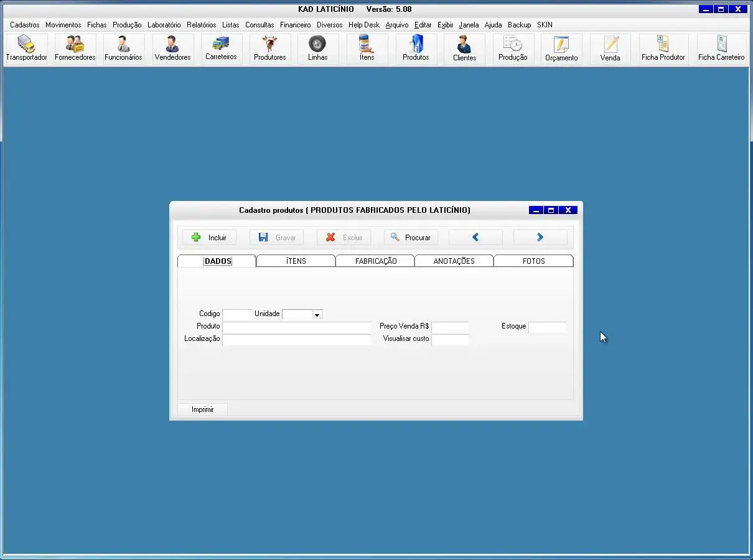Open the Clientes toolbar icon

point(464,49)
